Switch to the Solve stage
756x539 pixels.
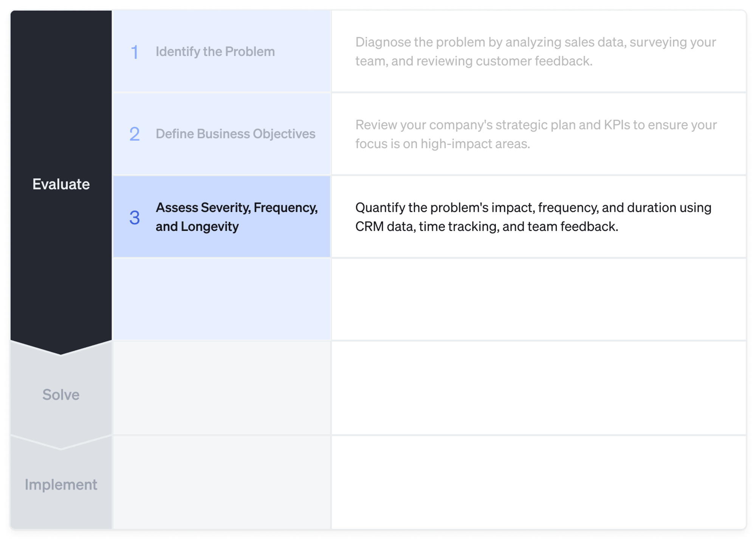pyautogui.click(x=61, y=395)
